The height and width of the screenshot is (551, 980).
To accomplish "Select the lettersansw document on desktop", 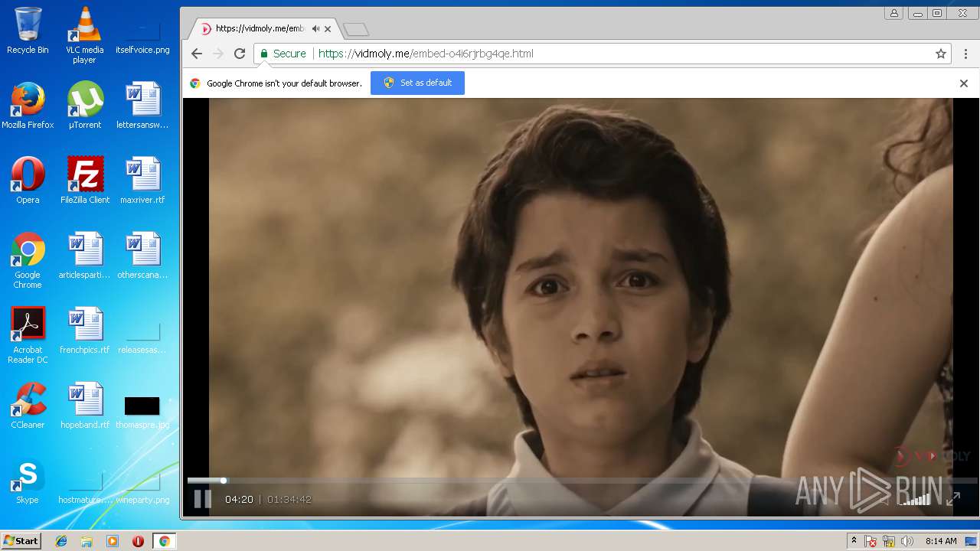I will coord(142,106).
